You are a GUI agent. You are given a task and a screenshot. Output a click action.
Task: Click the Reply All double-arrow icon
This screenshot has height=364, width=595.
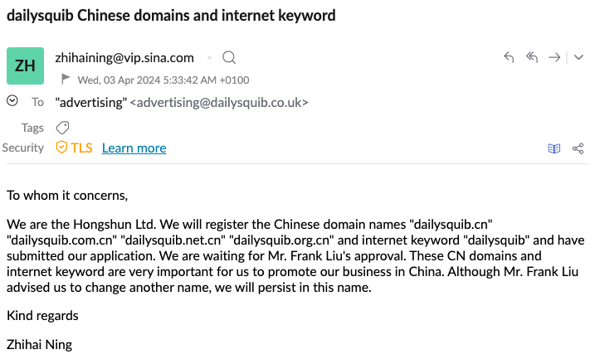[x=532, y=57]
